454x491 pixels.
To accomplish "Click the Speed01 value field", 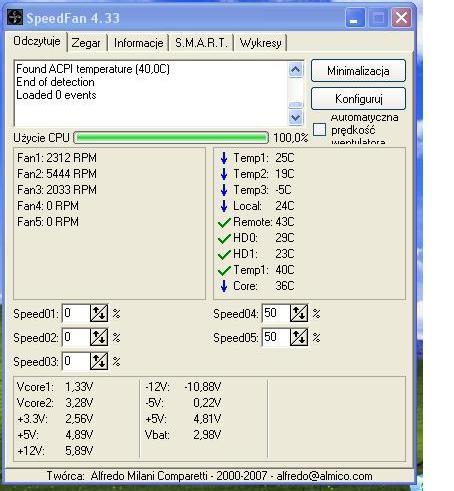I will pyautogui.click(x=76, y=313).
